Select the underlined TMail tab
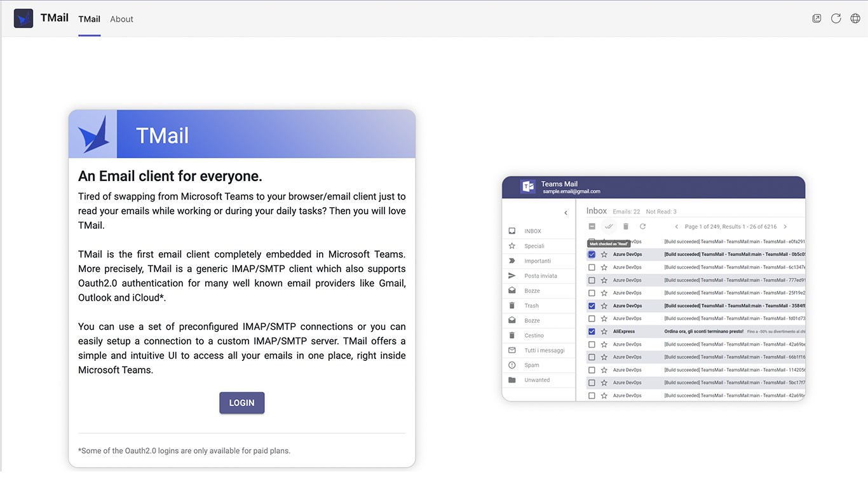Screen dimensions: 868x488 90,19
